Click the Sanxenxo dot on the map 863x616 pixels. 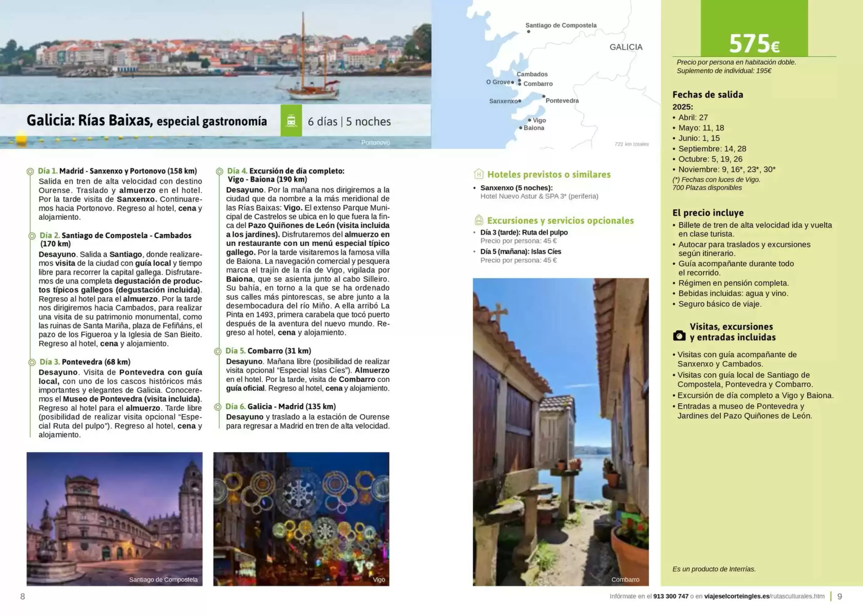(520, 101)
